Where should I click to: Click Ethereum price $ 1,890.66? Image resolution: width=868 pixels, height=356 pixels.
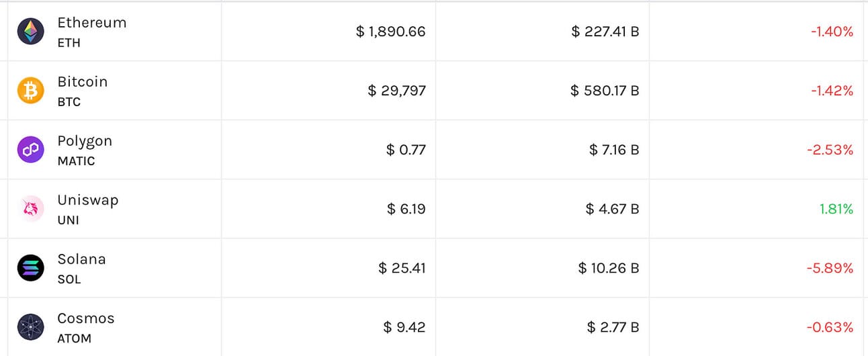coord(391,32)
